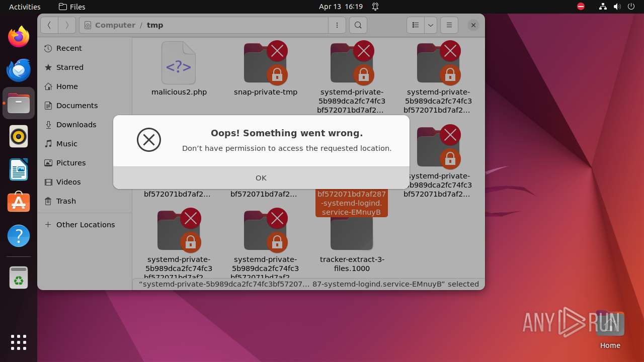The height and width of the screenshot is (362, 644).
Task: Click OK in the error dialog
Action: (261, 178)
